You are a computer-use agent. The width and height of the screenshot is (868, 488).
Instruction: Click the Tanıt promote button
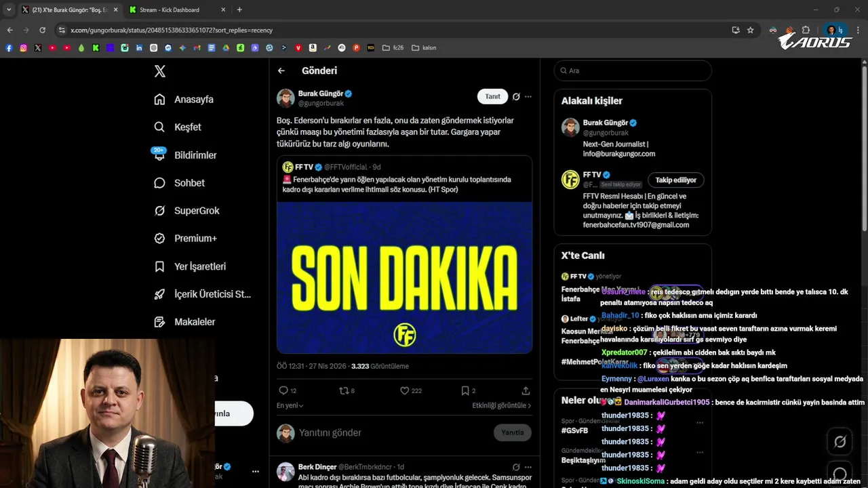coord(492,96)
